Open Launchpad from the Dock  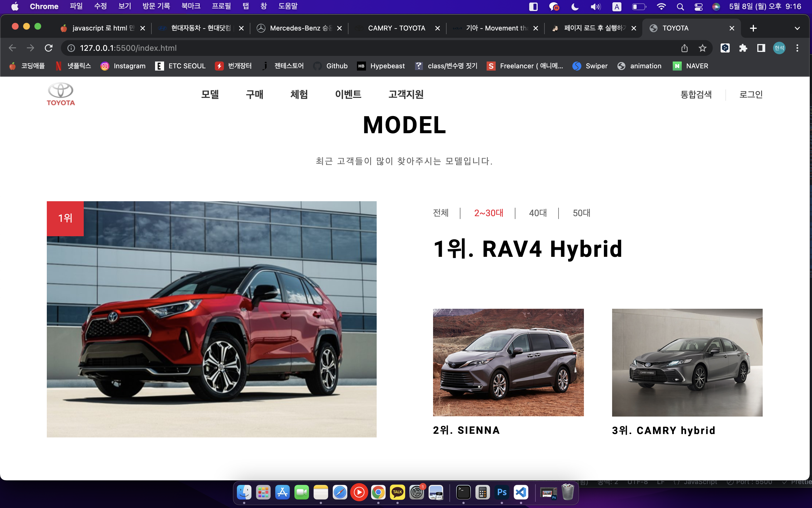click(x=263, y=492)
